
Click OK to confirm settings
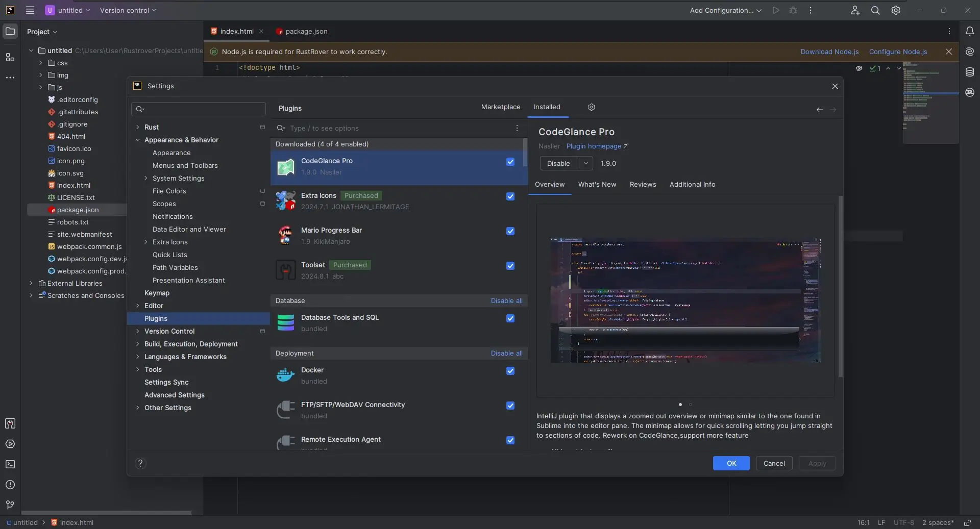point(731,463)
